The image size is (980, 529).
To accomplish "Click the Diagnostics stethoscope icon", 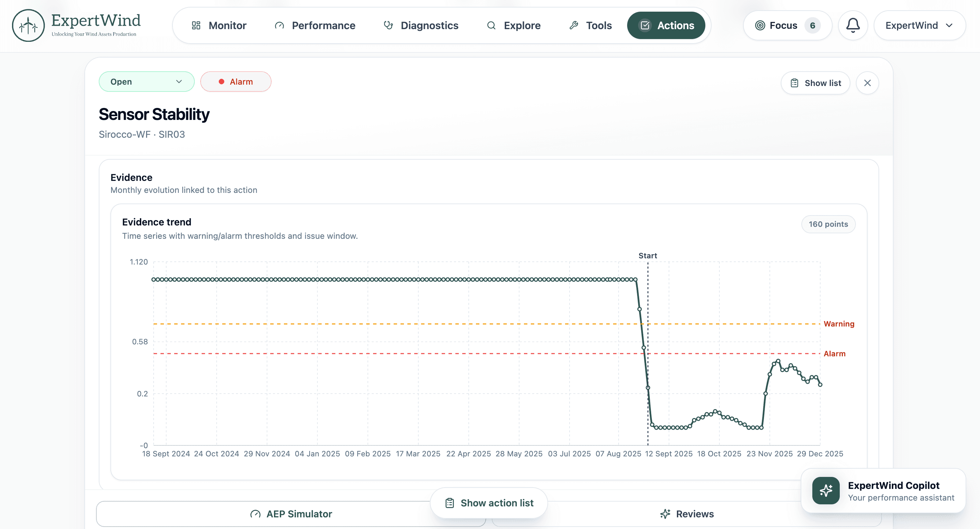I will [388, 25].
